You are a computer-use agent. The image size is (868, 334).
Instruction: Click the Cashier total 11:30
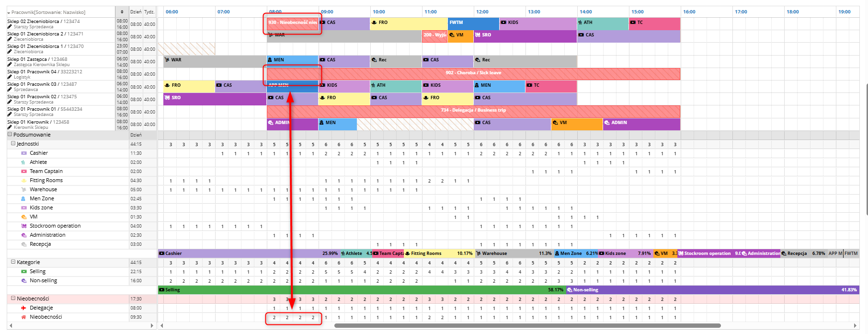[x=136, y=153]
